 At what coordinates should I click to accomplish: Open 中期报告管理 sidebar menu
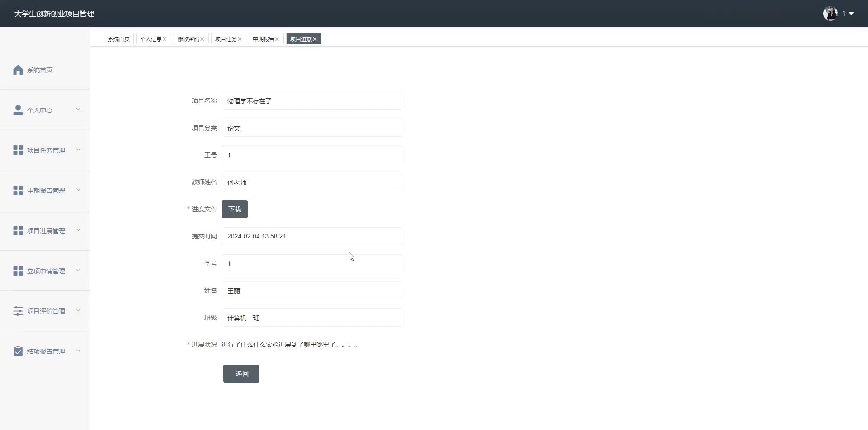(x=45, y=191)
